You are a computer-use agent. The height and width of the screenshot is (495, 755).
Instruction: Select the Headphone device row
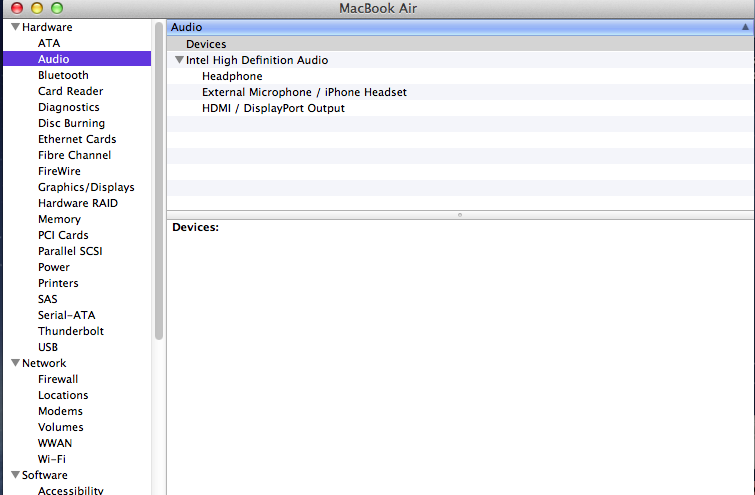click(x=460, y=76)
